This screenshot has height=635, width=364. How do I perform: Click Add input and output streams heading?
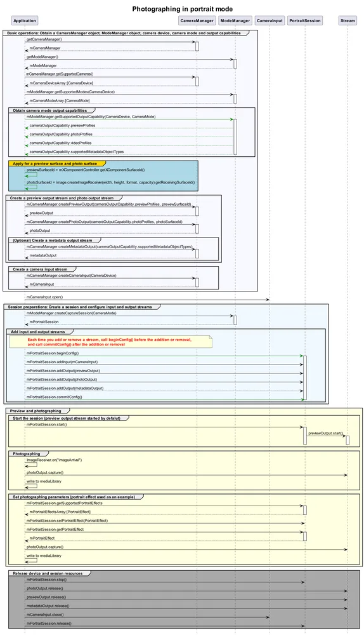[x=37, y=332]
